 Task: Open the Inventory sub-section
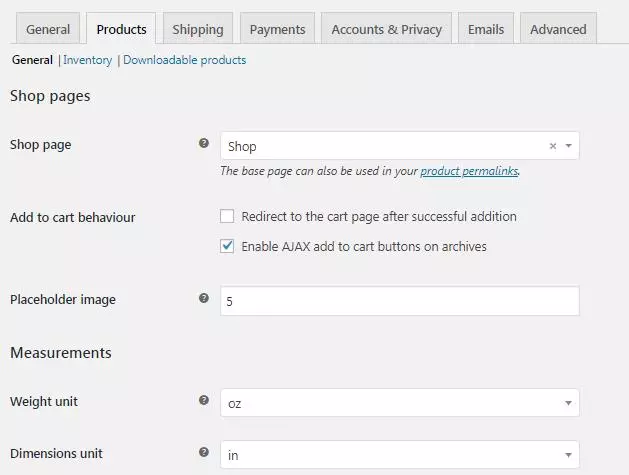coord(87,60)
